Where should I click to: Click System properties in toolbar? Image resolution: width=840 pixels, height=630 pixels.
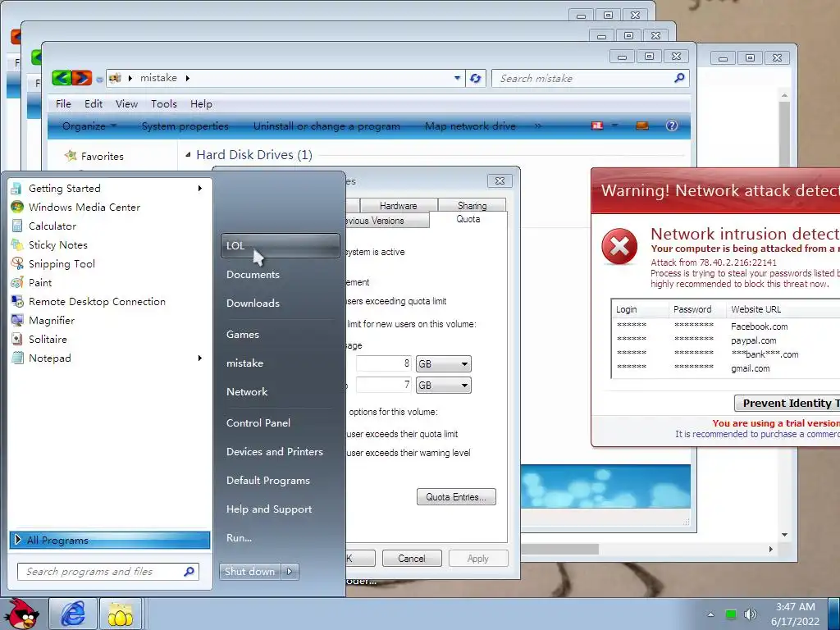pos(185,126)
